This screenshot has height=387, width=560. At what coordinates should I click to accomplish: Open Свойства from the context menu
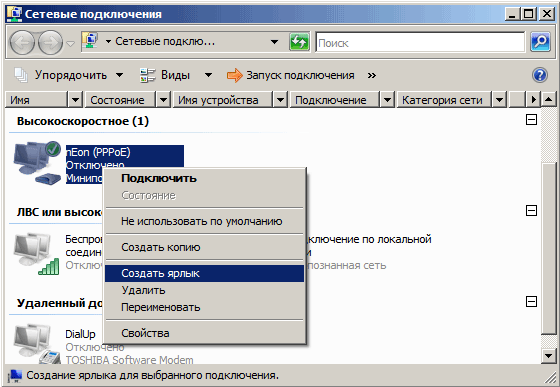tap(204, 333)
